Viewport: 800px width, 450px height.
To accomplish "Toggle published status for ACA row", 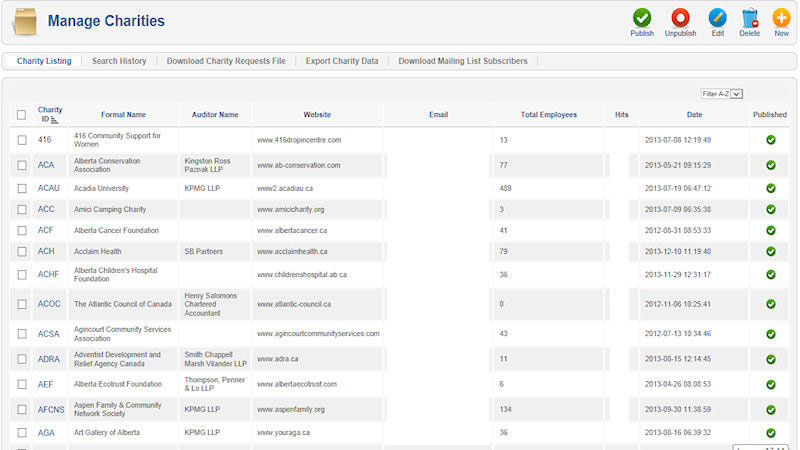I will [x=770, y=165].
